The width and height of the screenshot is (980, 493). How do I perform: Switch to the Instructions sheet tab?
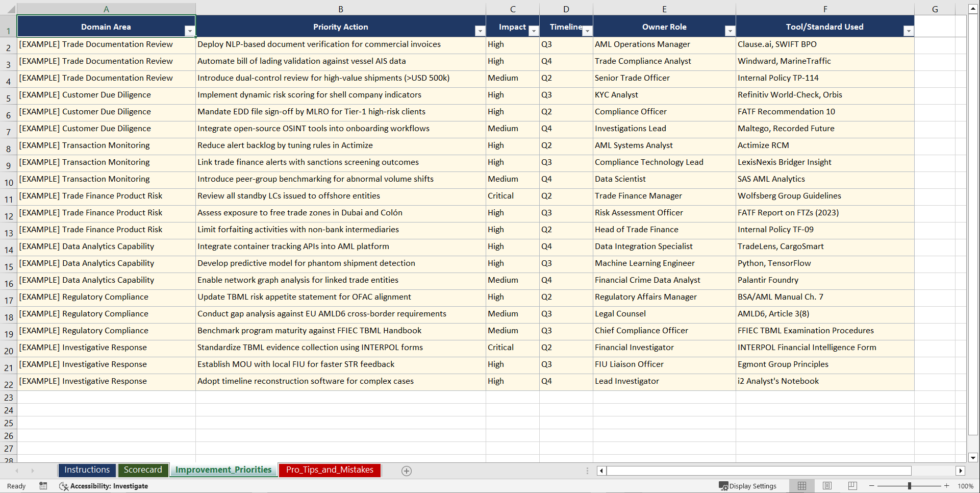[x=87, y=470]
